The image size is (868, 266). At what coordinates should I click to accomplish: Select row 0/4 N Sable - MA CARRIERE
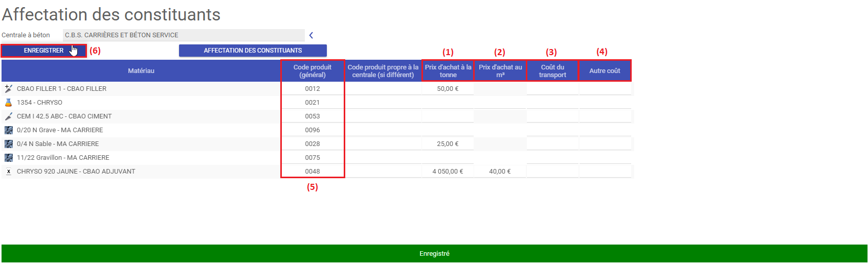click(317, 143)
